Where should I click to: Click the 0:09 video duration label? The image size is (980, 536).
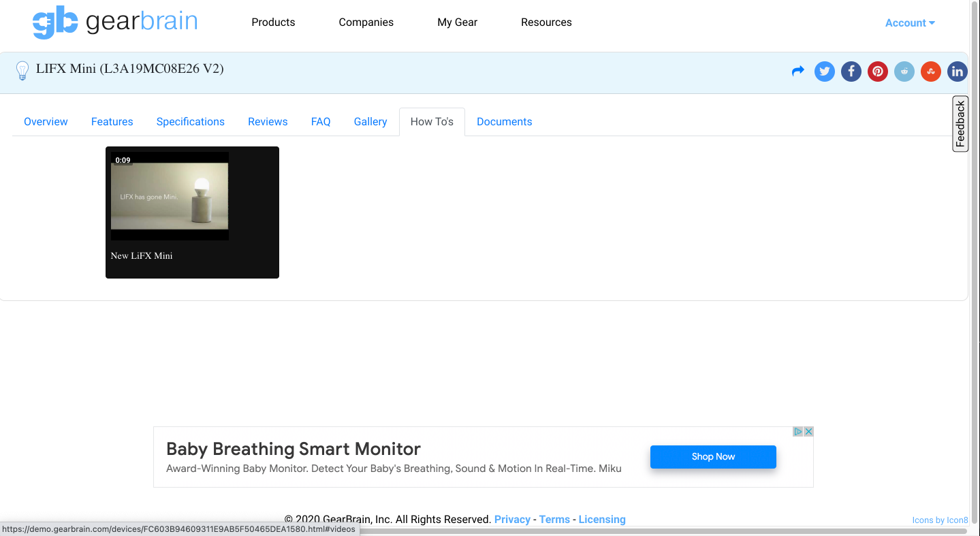pyautogui.click(x=123, y=161)
